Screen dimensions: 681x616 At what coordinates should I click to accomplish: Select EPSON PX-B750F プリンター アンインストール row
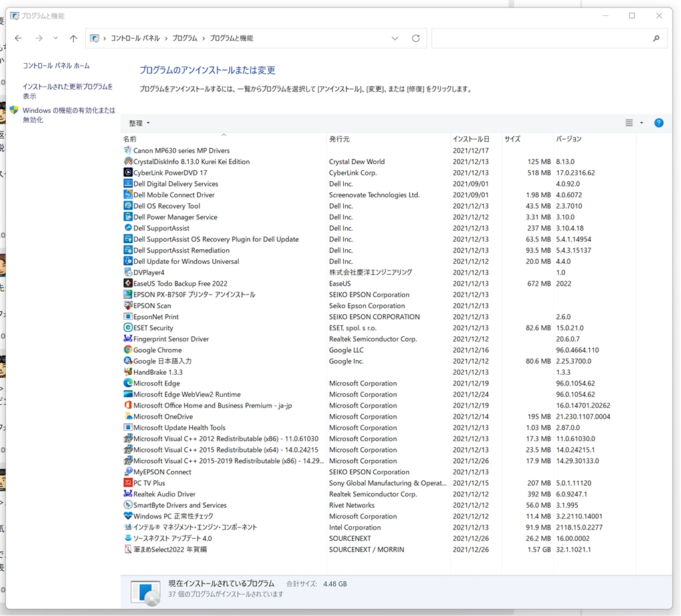tap(378, 294)
